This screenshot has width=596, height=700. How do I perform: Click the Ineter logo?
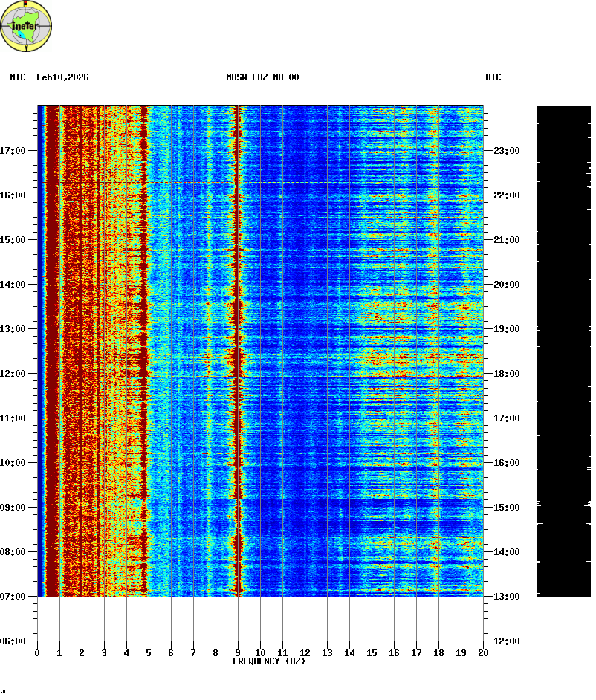point(27,26)
